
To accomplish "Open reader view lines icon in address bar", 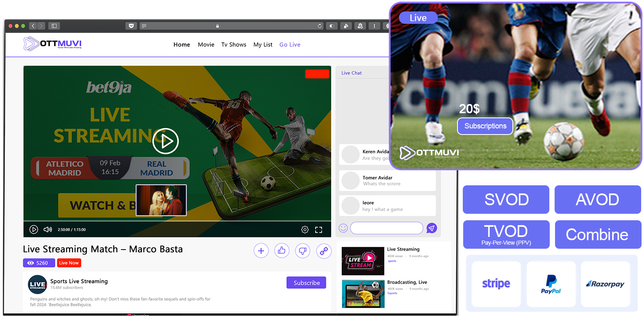I will (x=144, y=26).
